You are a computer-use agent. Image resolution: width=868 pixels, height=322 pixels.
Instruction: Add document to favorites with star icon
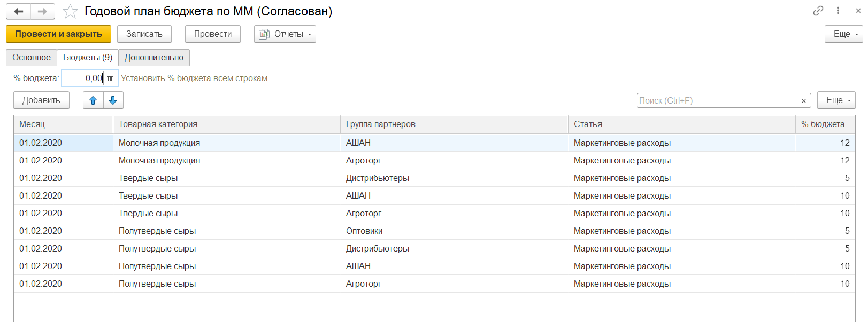70,11
